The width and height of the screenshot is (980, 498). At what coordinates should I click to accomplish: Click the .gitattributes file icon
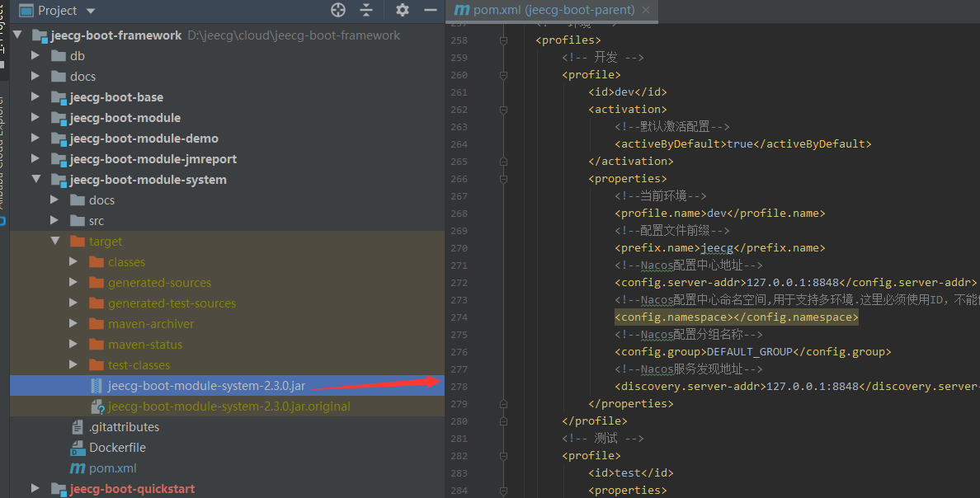(x=78, y=427)
